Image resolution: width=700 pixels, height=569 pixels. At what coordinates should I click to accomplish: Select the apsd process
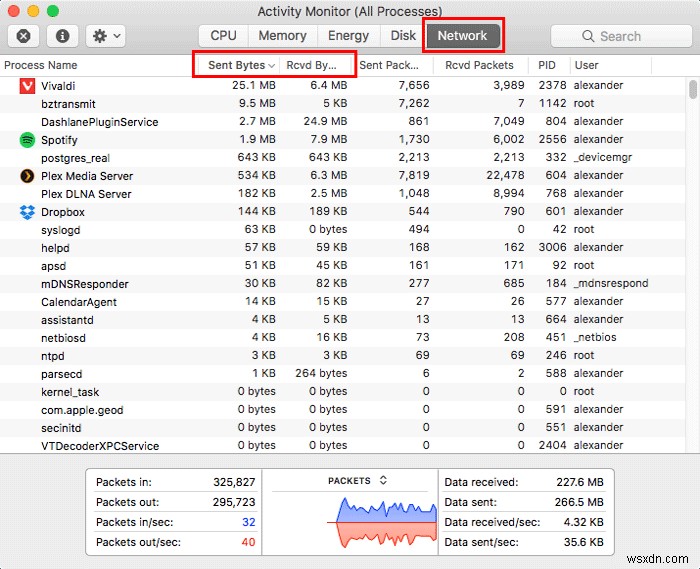[x=53, y=266]
